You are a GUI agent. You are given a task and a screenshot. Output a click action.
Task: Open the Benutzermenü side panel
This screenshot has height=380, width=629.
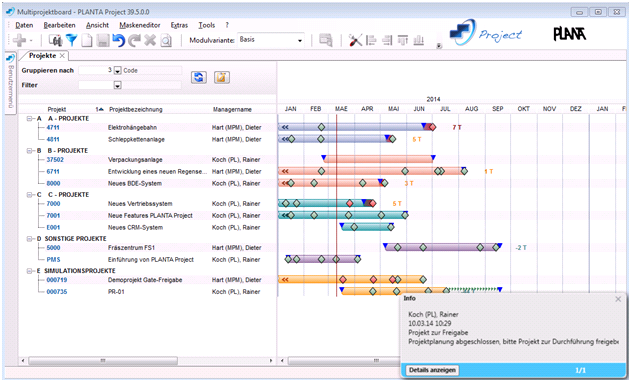coord(10,82)
